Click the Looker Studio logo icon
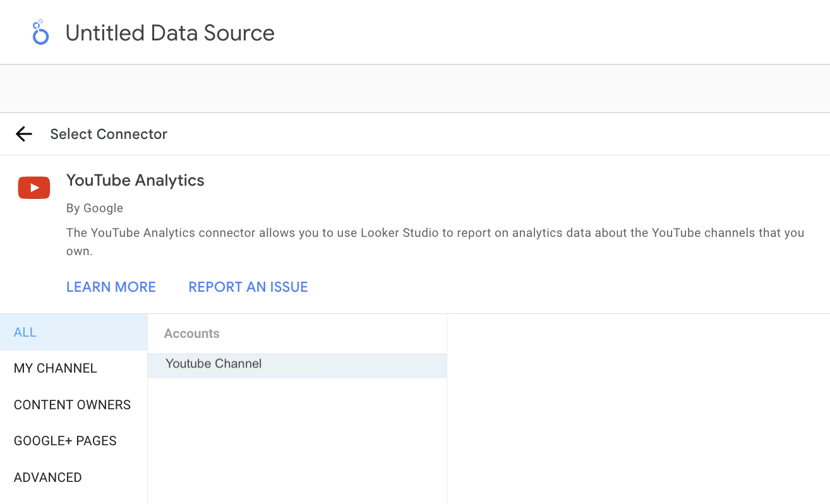 pos(40,32)
